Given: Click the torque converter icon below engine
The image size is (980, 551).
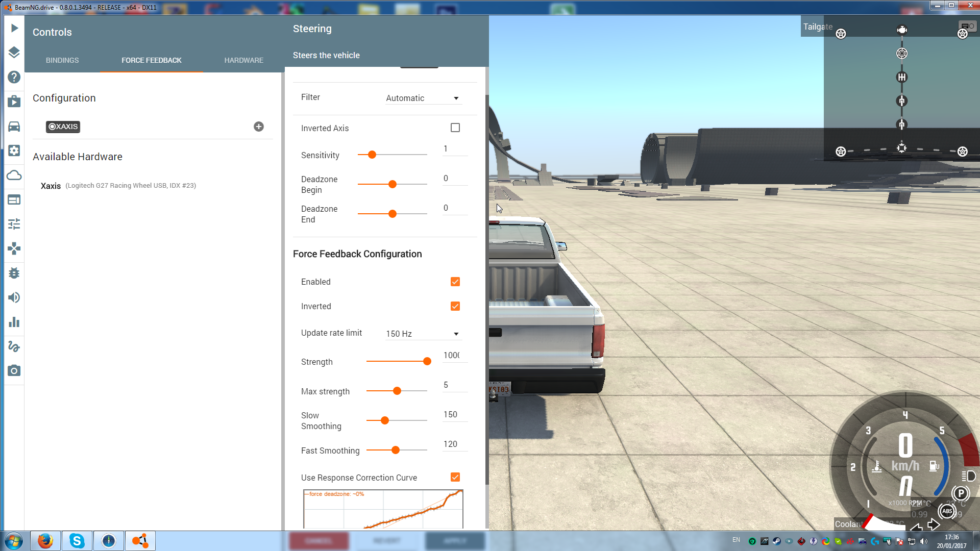Looking at the screenshot, I should (x=902, y=54).
